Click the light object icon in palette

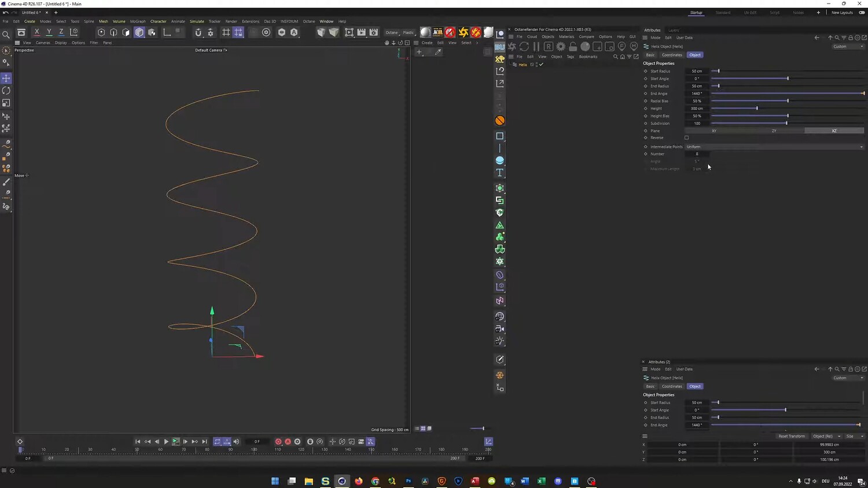pos(500,341)
